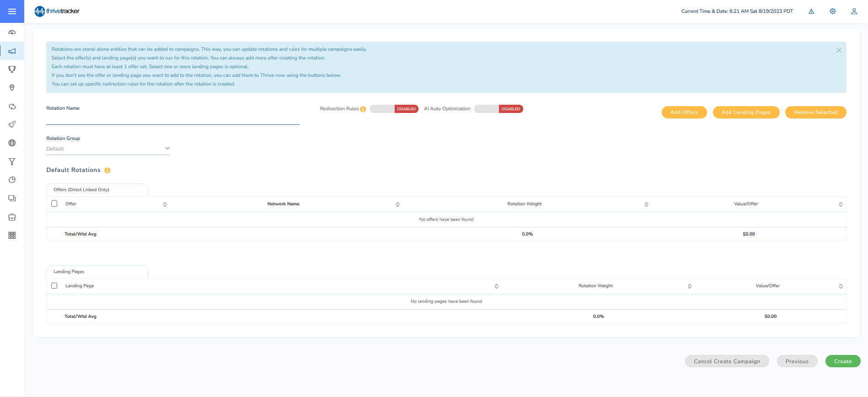868x397 pixels.
Task: Sort offers by Value/Offer column
Action: click(x=841, y=204)
